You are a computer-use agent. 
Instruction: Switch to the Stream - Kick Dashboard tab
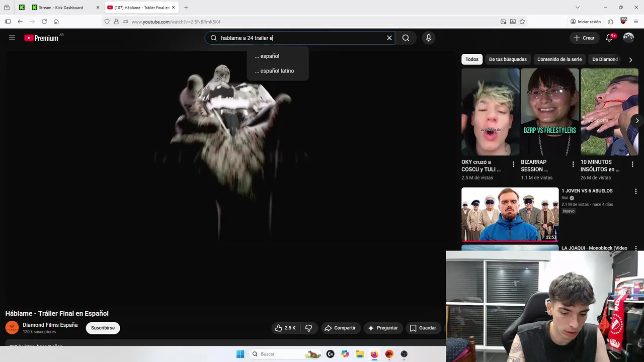click(65, 8)
